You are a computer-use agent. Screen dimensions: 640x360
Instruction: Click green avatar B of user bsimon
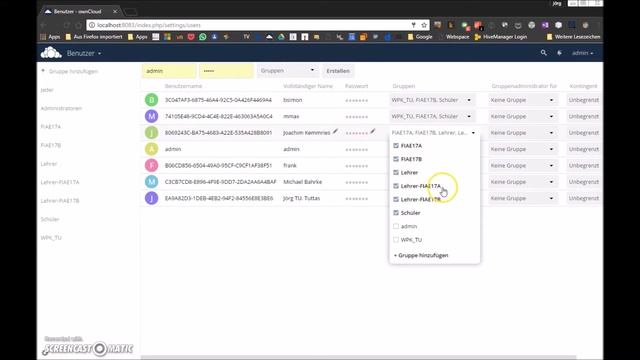click(151, 100)
